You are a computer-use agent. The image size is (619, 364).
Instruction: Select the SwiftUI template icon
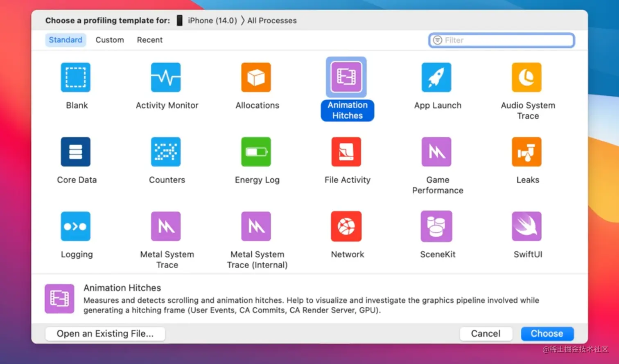[x=526, y=226]
